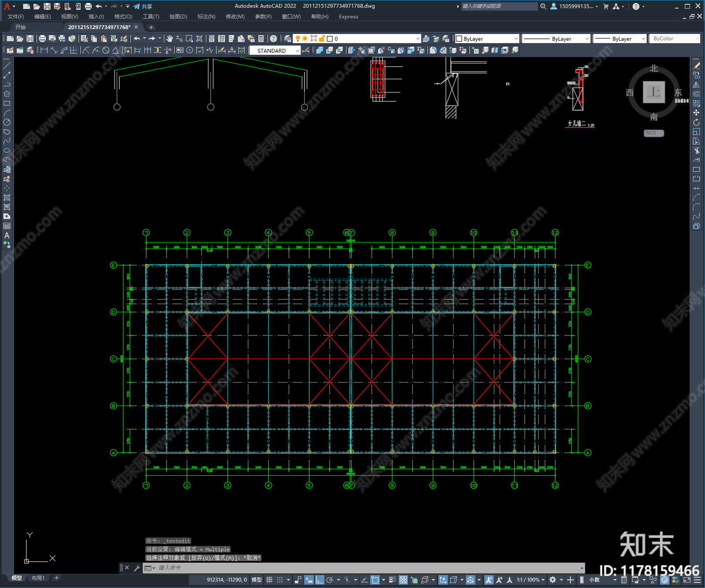The image size is (705, 588).
Task: Click the account name 1505999135 button
Action: click(x=575, y=6)
